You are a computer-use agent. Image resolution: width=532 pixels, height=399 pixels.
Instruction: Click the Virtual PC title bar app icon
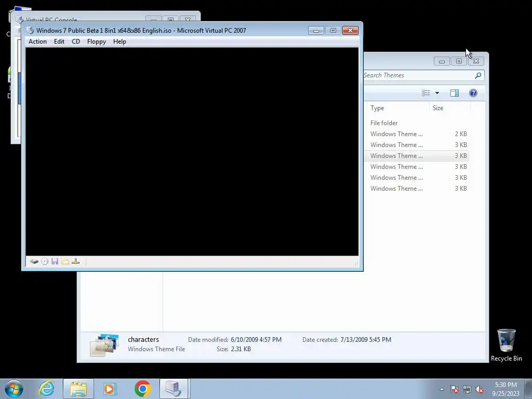pyautogui.click(x=30, y=30)
